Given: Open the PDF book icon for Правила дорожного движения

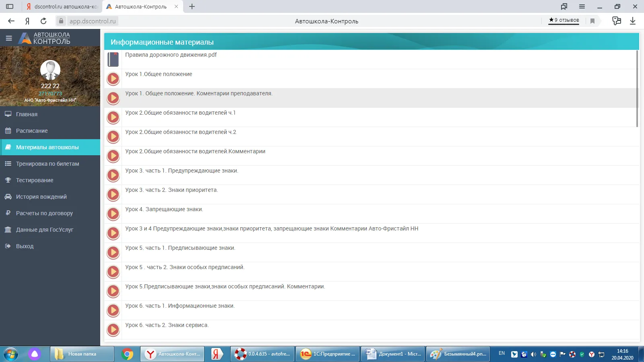Looking at the screenshot, I should pos(113,60).
